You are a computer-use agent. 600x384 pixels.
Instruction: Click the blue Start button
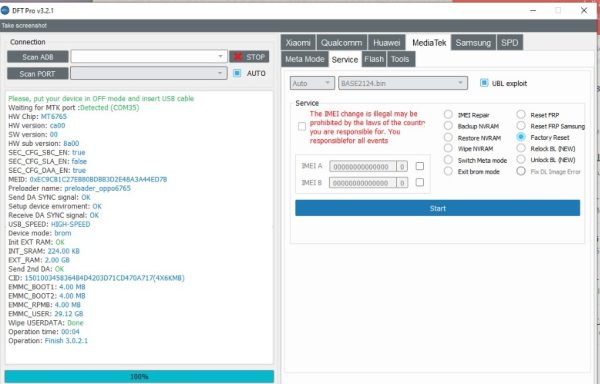tap(437, 208)
